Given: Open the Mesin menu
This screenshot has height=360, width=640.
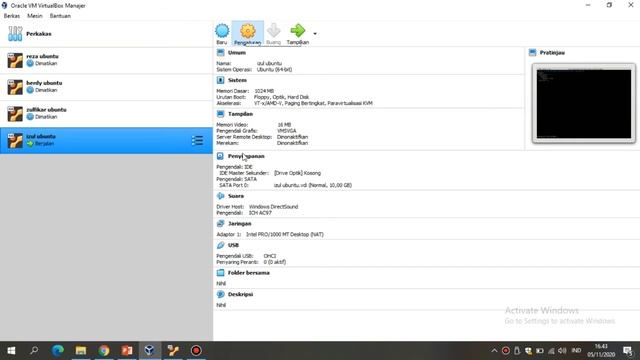Looking at the screenshot, I should (x=35, y=16).
